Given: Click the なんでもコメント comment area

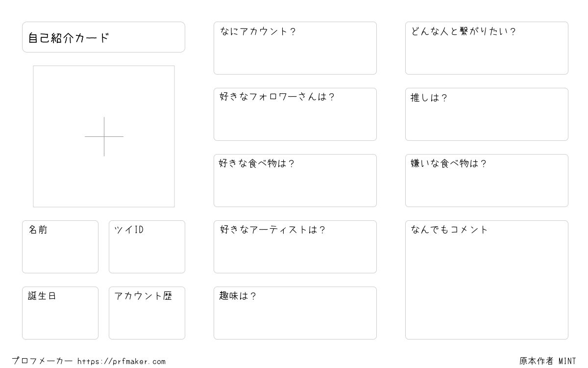Looking at the screenshot, I should (x=487, y=280).
